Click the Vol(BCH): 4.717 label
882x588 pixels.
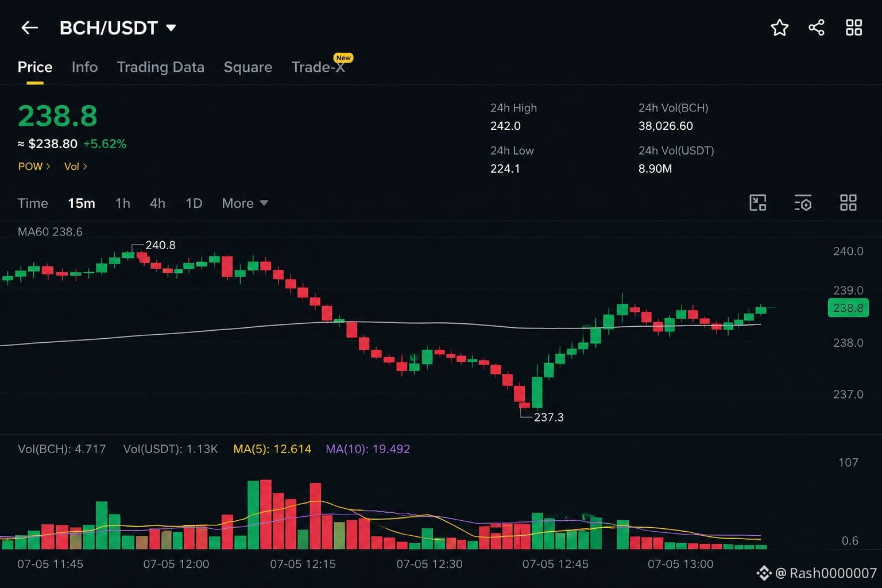(62, 449)
